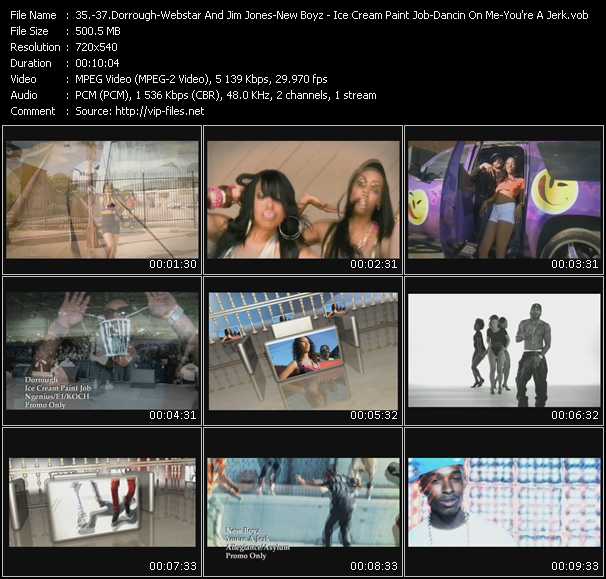Screen dimensions: 606x579
Task: Click the timestamp 00:07:33
Action: click(173, 566)
